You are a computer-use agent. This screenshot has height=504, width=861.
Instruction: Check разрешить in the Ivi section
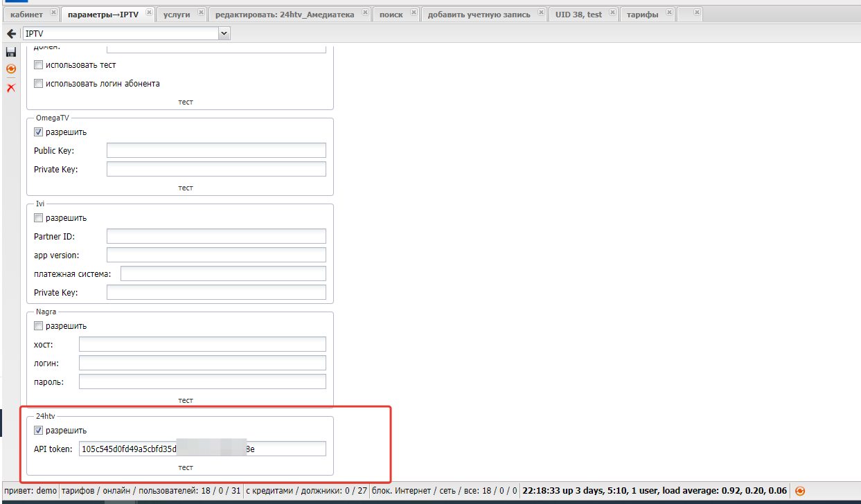39,218
